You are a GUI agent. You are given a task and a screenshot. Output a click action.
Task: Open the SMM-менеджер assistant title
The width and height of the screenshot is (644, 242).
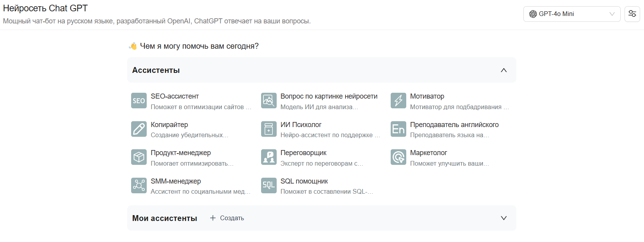pyautogui.click(x=176, y=181)
